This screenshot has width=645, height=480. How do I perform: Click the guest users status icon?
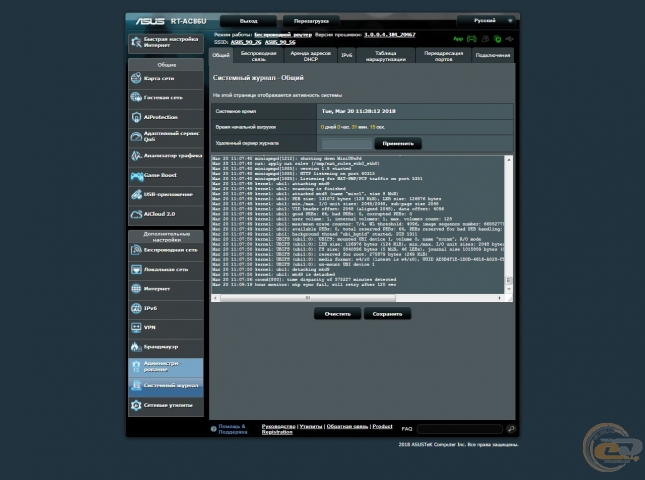(485, 39)
